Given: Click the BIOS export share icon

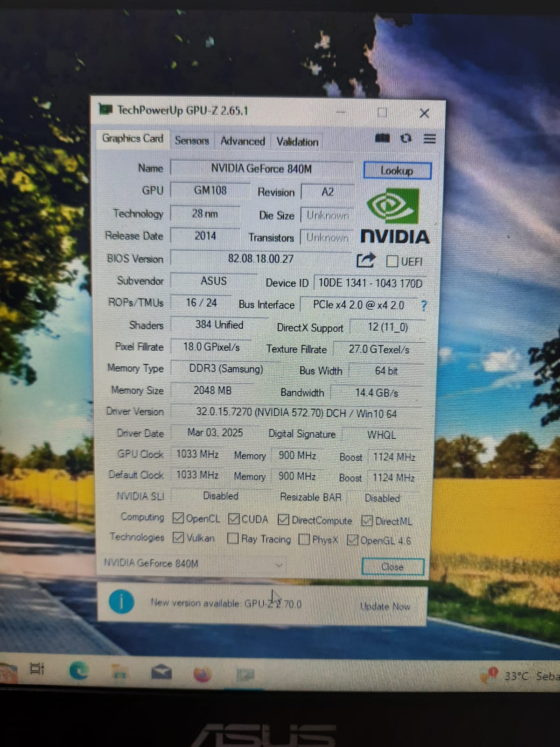Looking at the screenshot, I should point(365,260).
